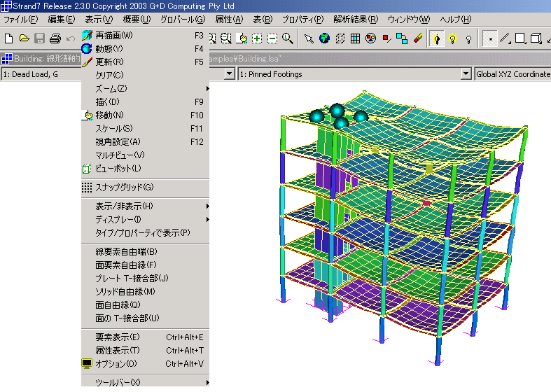Image resolution: width=551 pixels, height=392 pixels.
Task: Click the New file icon
Action: tap(9, 38)
